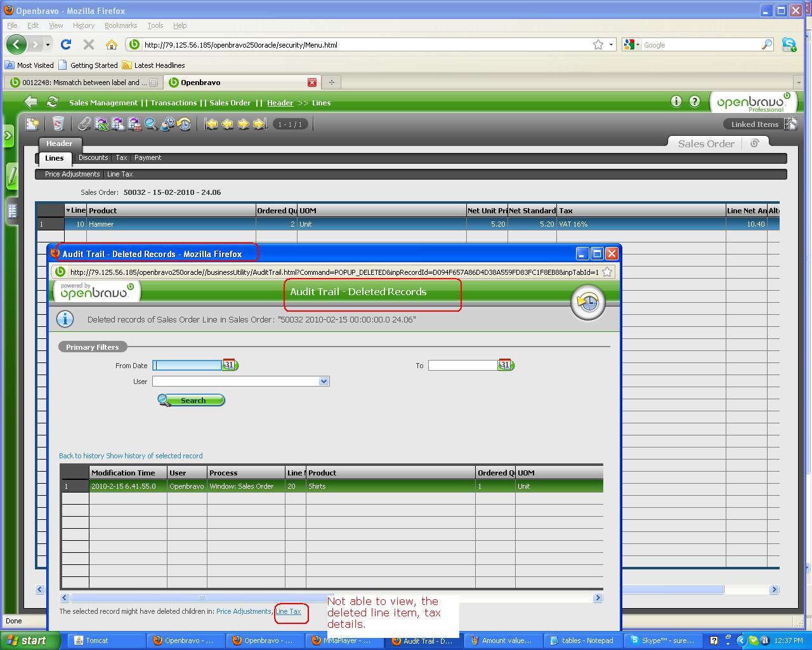Go to the last record arrow

point(259,124)
